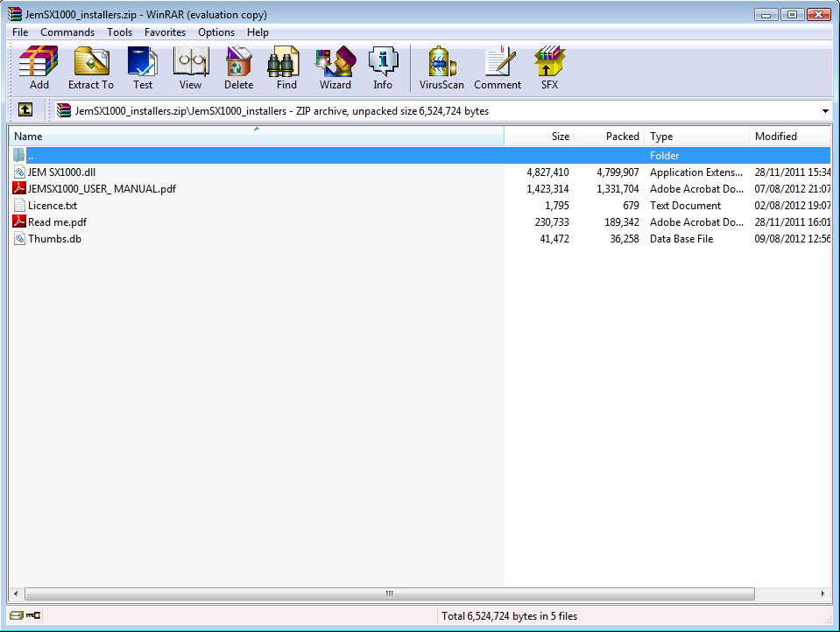
Task: Click Thumbs.db file icon
Action: click(x=19, y=238)
